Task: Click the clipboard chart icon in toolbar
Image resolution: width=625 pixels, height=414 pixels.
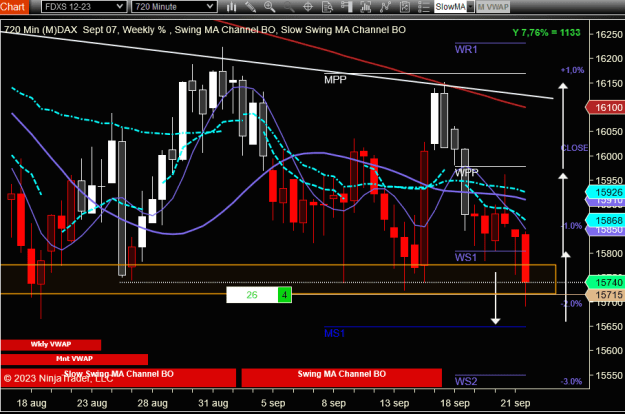Action: (405, 7)
